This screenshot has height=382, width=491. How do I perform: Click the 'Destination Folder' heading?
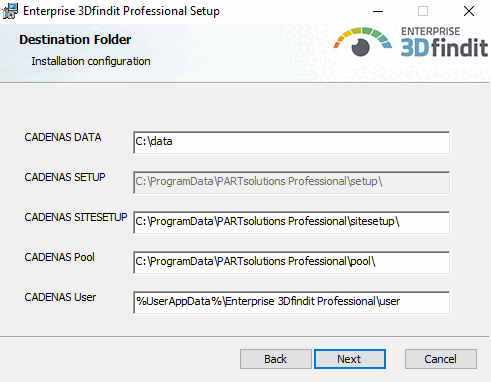[75, 40]
